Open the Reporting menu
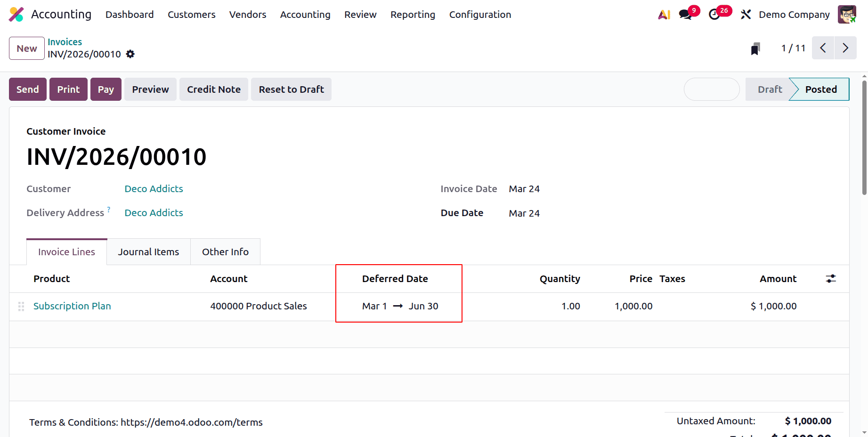Image resolution: width=868 pixels, height=437 pixels. [413, 15]
